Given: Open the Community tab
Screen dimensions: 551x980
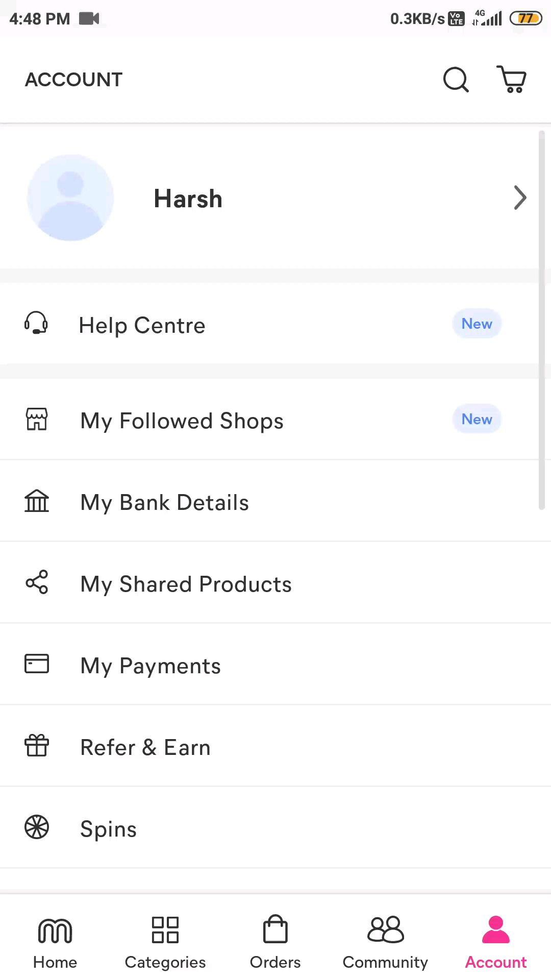Looking at the screenshot, I should (x=386, y=942).
